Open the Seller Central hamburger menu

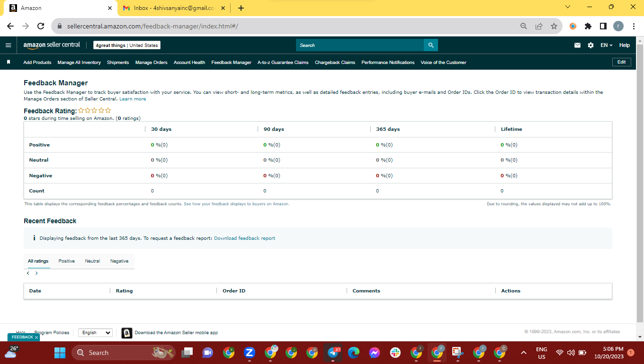[8, 45]
